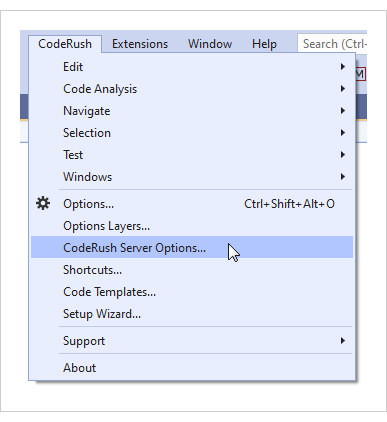This screenshot has height=422, width=387.
Task: Open the Navigate submenu entry
Action: point(192,111)
